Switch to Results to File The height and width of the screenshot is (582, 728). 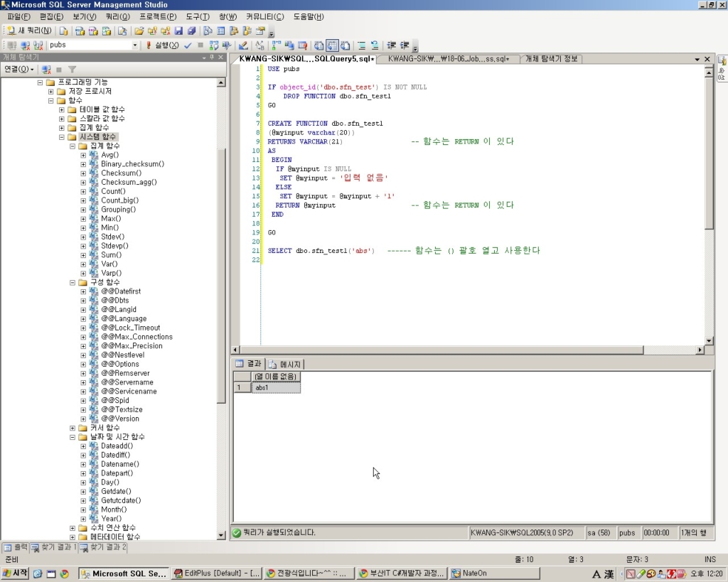345,45
